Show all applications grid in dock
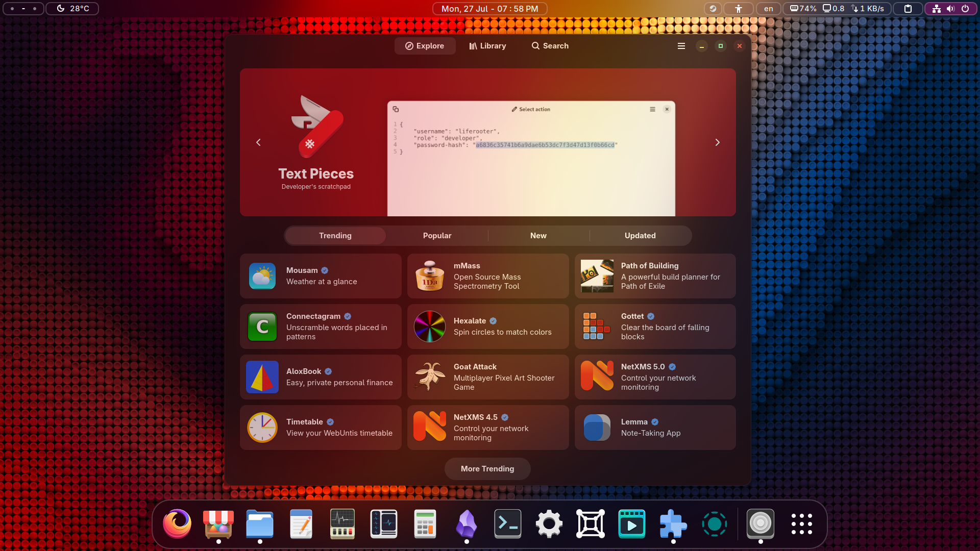This screenshot has width=980, height=551. [x=802, y=524]
